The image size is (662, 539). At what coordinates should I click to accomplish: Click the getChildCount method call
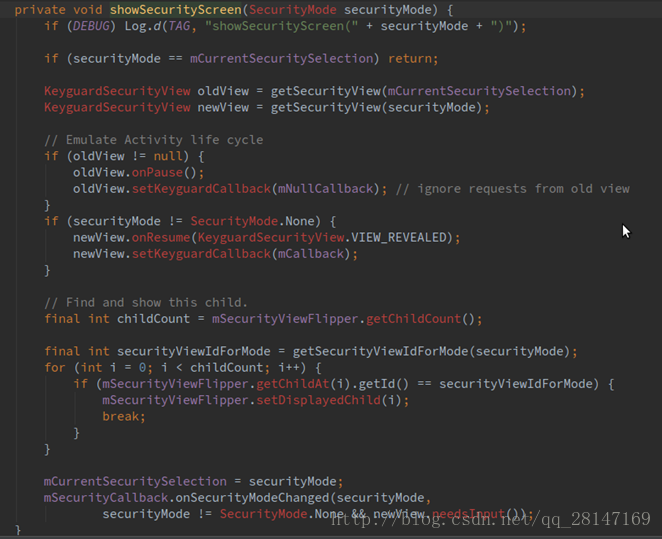413,319
